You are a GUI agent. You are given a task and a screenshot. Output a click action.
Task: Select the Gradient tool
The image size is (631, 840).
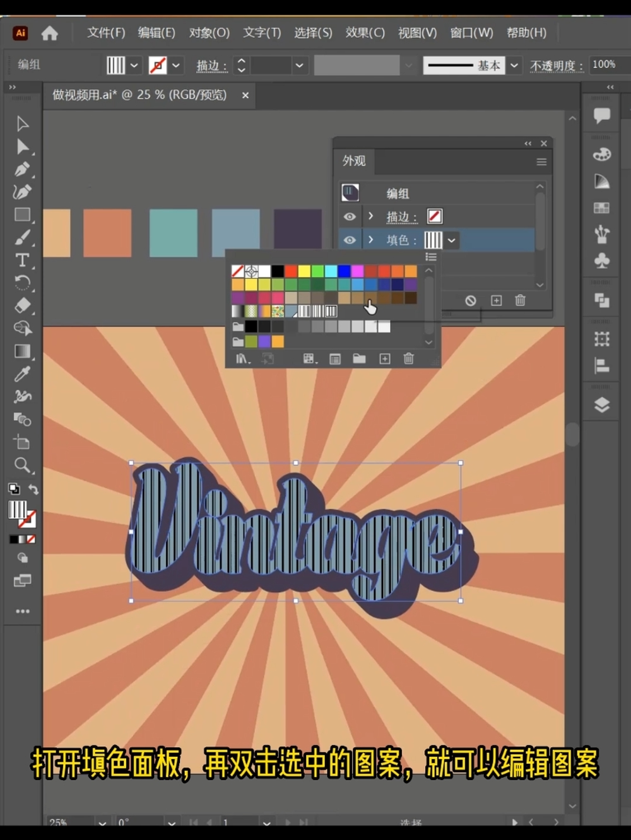click(22, 351)
